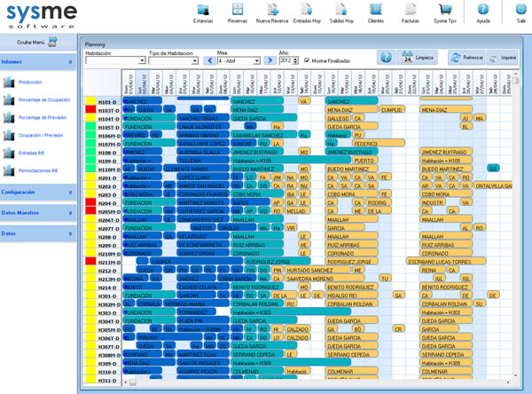Click the Ocultar Menú icon
Screen dimensions: 532x394
(x=52, y=42)
